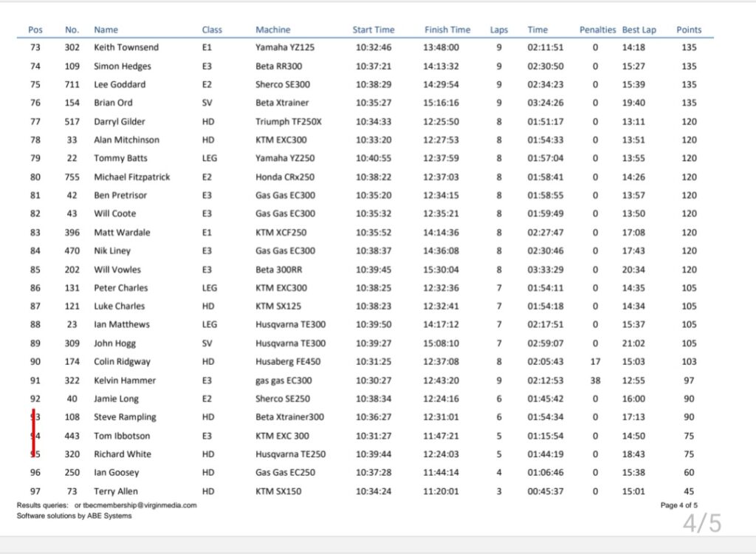The width and height of the screenshot is (756, 554).
Task: Select rider name Keith Townsend
Action: (x=126, y=47)
